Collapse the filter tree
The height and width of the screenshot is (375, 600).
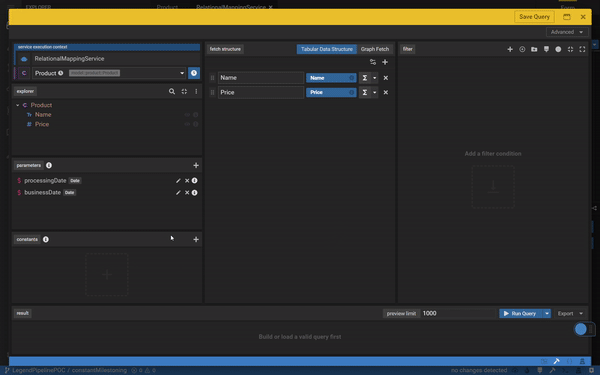[570, 49]
